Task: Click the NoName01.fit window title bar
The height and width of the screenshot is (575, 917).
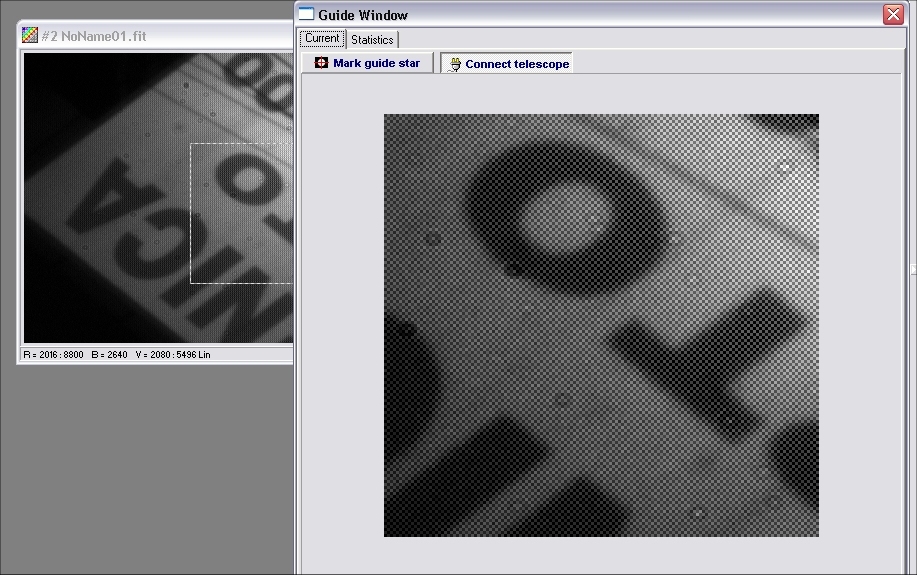Action: tap(156, 36)
